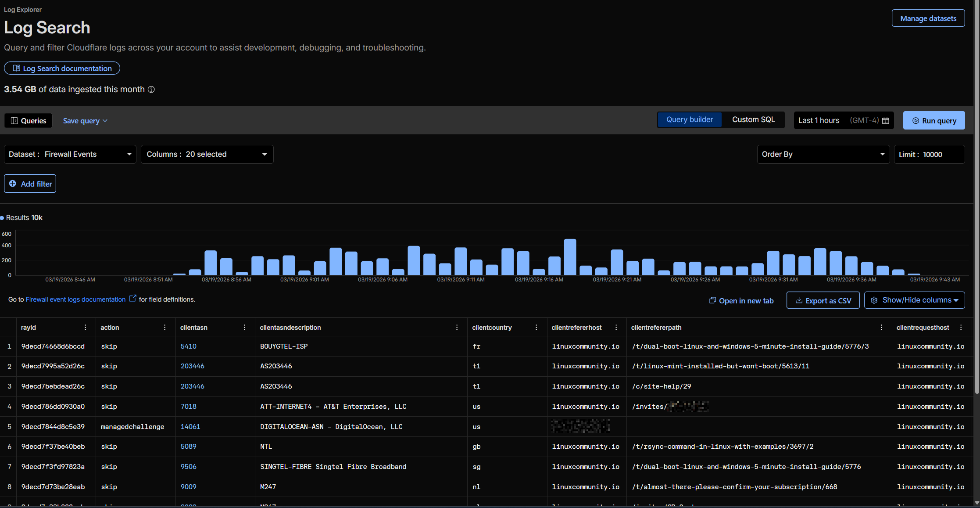Open Firewall event logs documentation link

pos(75,299)
